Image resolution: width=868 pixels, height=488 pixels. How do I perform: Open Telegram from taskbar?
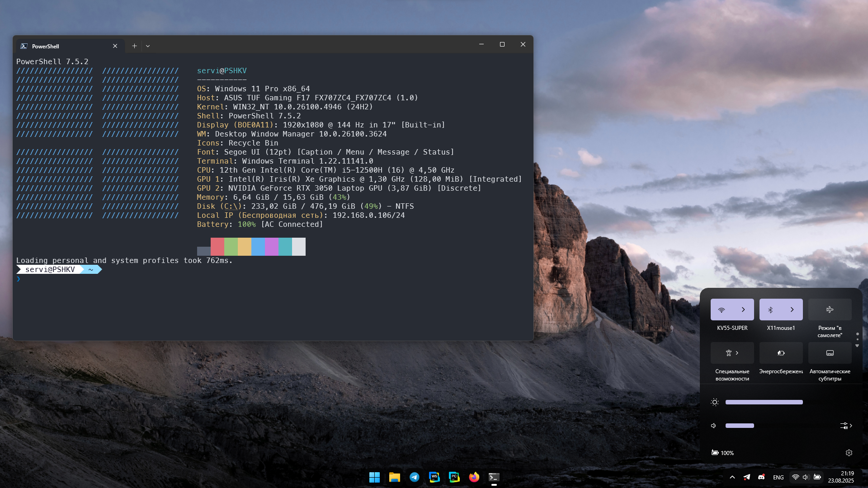point(415,477)
